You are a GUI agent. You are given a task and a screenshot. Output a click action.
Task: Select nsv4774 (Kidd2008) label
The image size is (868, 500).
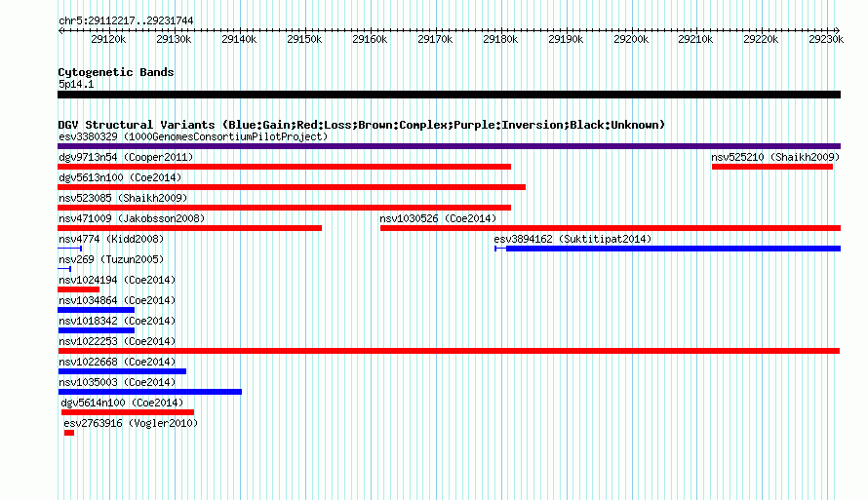(111, 239)
